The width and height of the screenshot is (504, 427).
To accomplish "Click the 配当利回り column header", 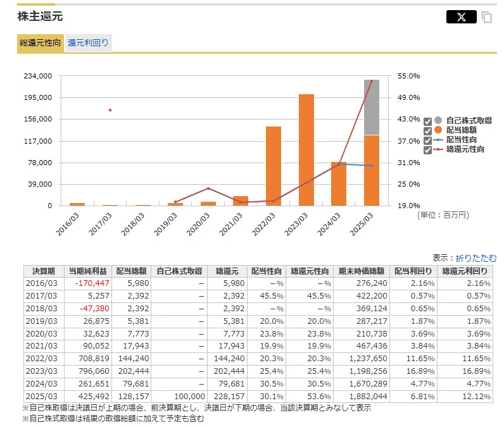I will point(413,271).
